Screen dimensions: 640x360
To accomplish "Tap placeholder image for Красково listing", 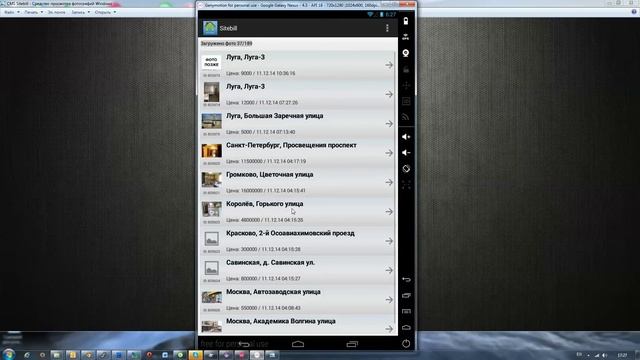I will pyautogui.click(x=211, y=239).
